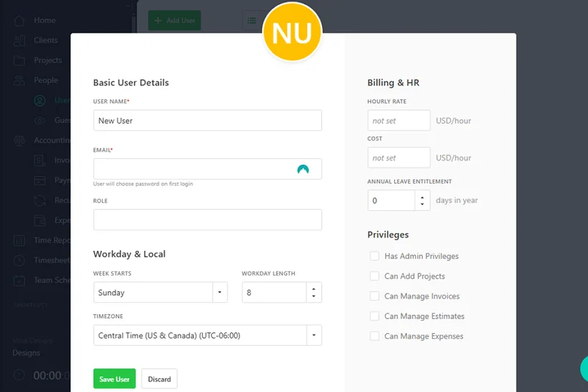The width and height of the screenshot is (588, 392).
Task: Enable Has Admin Privileges checkbox
Action: (374, 256)
